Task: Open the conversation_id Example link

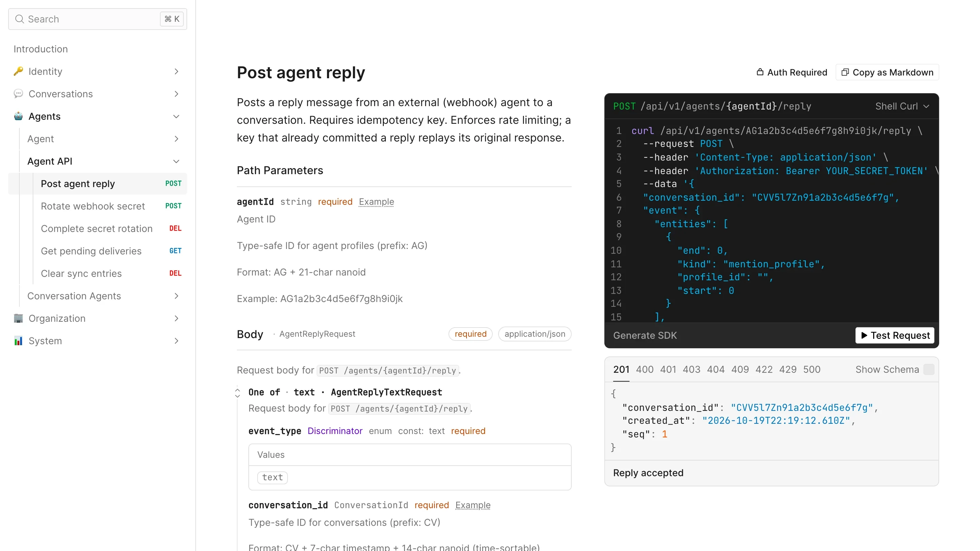Action: coord(473,505)
